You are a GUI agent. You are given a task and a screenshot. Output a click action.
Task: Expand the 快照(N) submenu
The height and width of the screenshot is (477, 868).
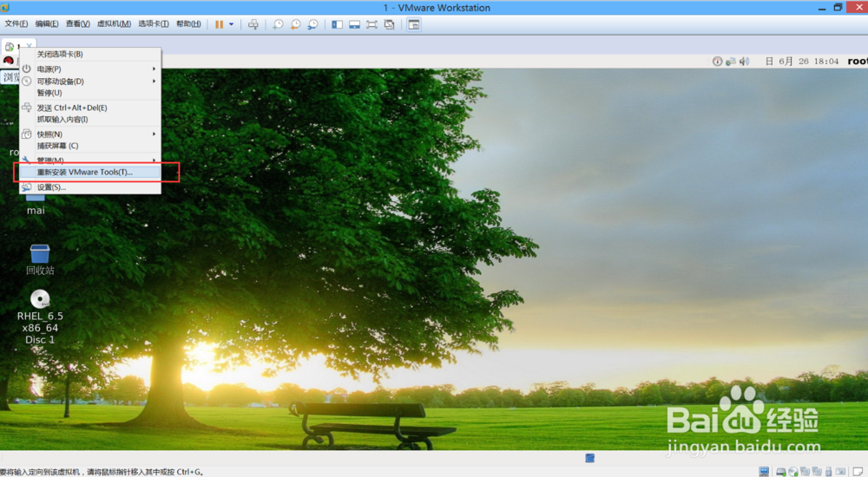(90, 134)
